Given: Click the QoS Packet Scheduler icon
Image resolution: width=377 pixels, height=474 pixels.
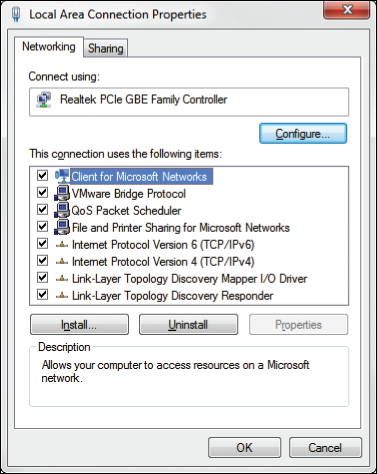Looking at the screenshot, I should point(62,210).
